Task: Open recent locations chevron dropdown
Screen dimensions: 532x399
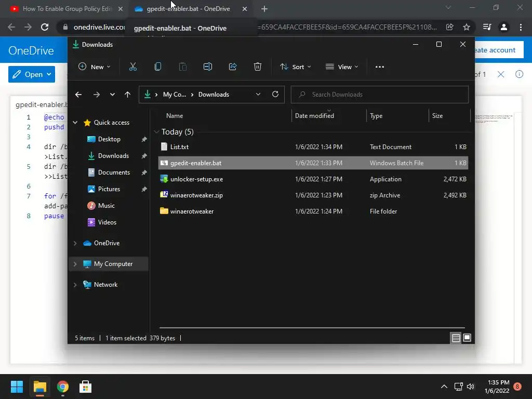Action: [112, 95]
